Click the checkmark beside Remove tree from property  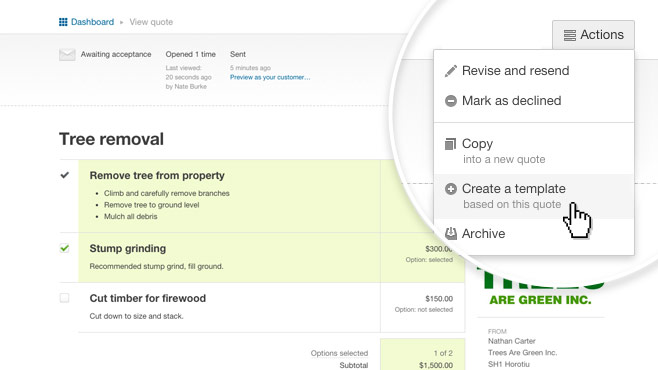pyautogui.click(x=64, y=175)
